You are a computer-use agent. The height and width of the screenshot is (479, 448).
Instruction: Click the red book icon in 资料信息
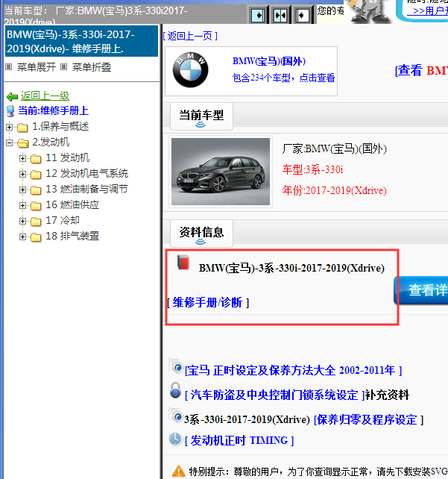(x=183, y=262)
